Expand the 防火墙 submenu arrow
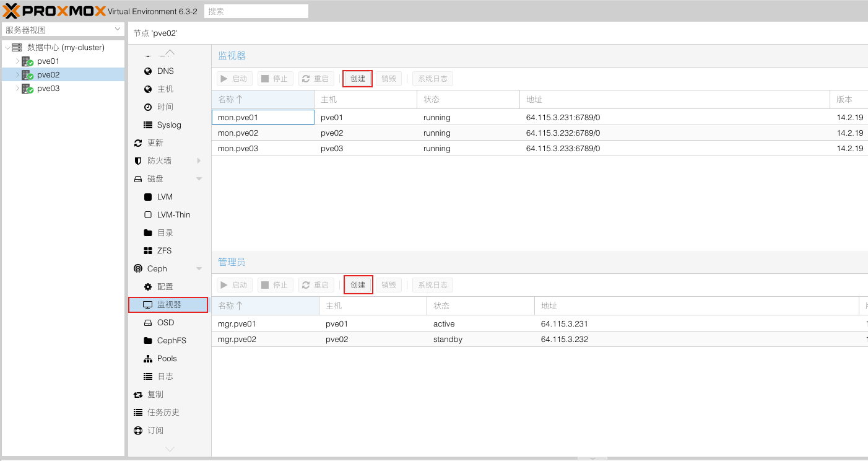 [x=199, y=161]
